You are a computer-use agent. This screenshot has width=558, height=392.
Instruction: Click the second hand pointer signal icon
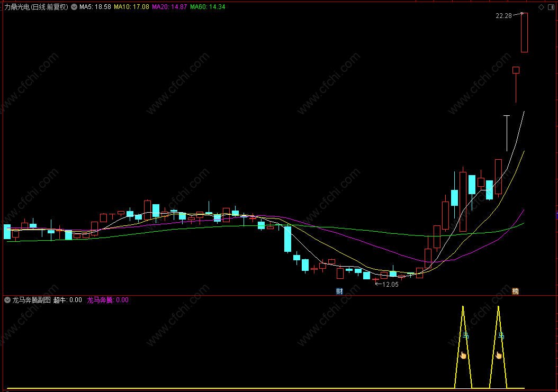[x=499, y=355]
